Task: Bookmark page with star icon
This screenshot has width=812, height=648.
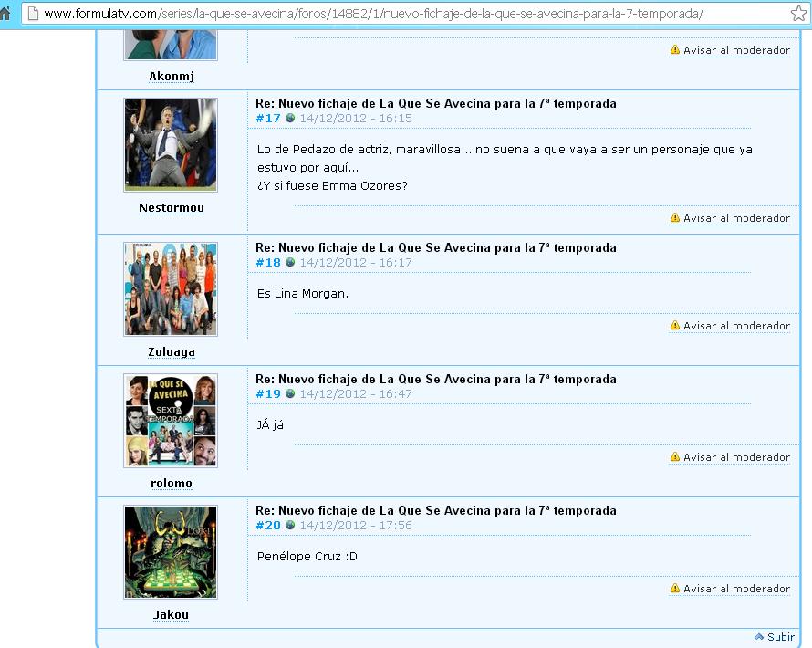Action: coord(799,15)
